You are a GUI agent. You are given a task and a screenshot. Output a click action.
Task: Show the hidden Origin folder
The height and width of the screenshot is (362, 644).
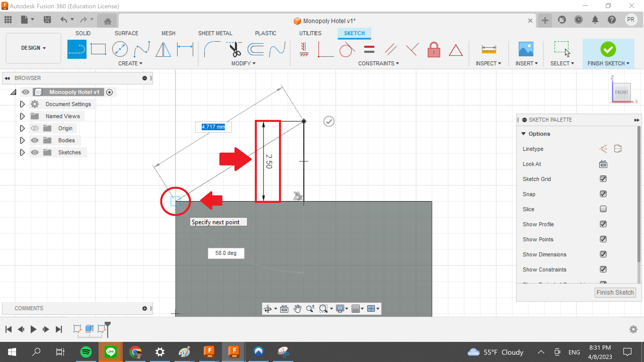pyautogui.click(x=34, y=128)
